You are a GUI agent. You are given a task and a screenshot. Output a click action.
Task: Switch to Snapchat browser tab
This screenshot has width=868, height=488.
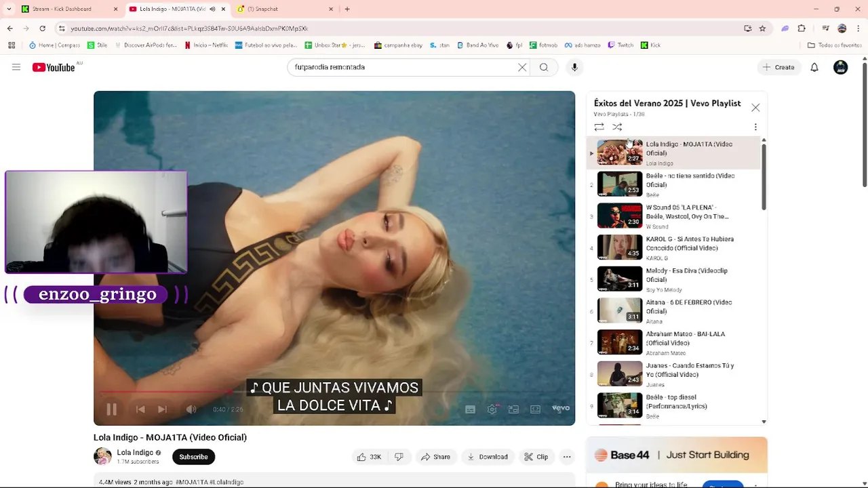[285, 9]
